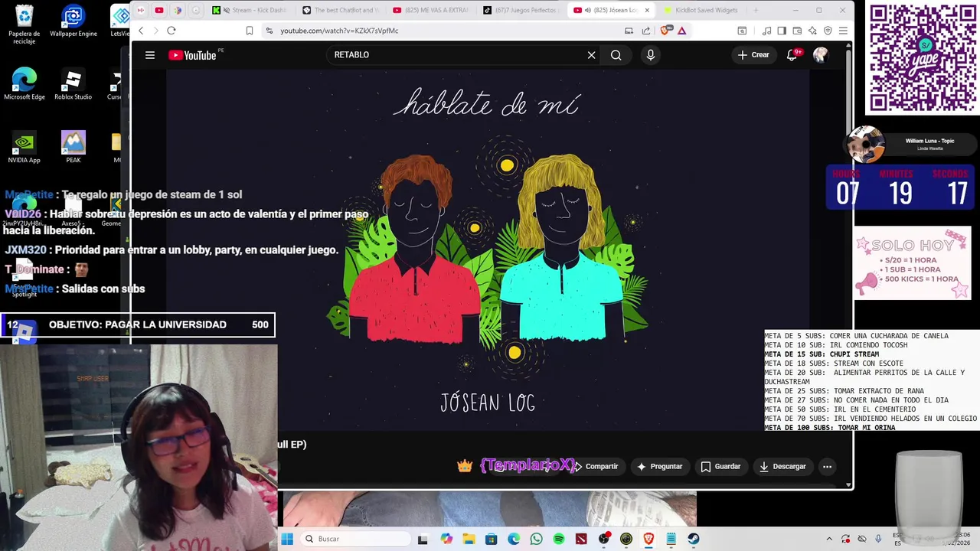980x551 pixels.
Task: Click Compartir to share the video
Action: click(596, 466)
